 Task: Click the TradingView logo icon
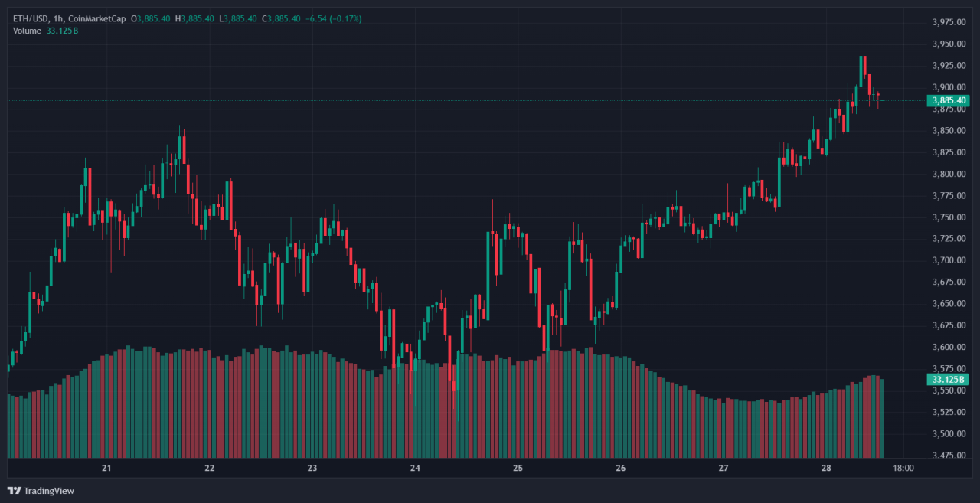[14, 491]
